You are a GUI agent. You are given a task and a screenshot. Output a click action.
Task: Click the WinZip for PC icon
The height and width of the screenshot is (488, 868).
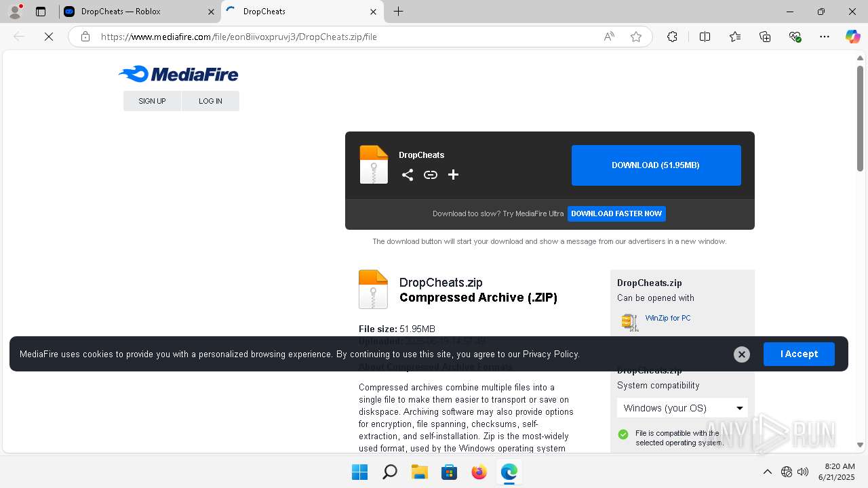630,322
